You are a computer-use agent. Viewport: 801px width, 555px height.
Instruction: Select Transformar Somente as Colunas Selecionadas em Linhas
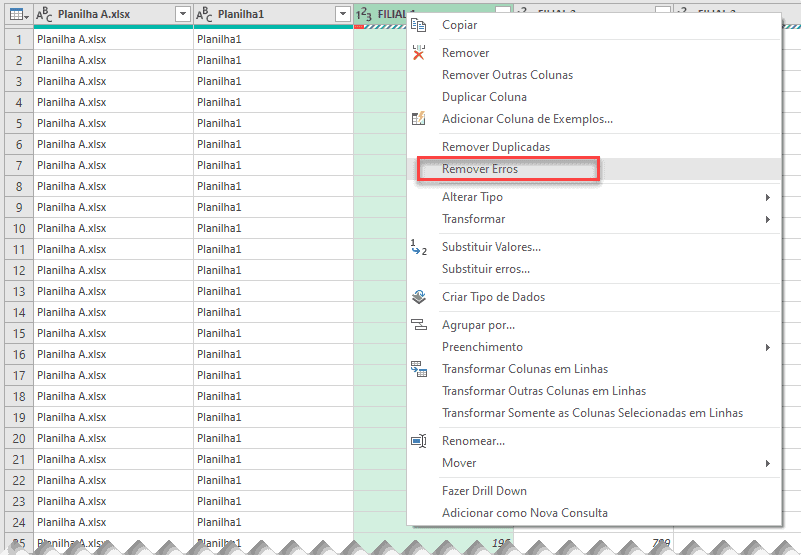click(594, 413)
